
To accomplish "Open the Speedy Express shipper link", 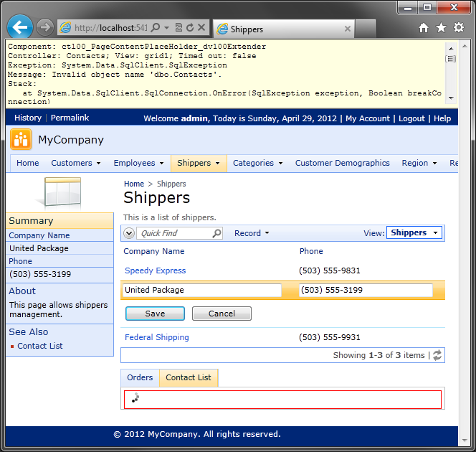I will (x=155, y=270).
